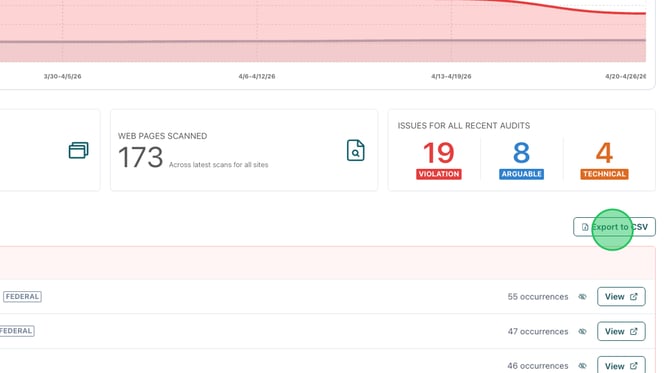The width and height of the screenshot is (670, 373).
Task: Click the stacked windows sites icon
Action: (x=79, y=150)
